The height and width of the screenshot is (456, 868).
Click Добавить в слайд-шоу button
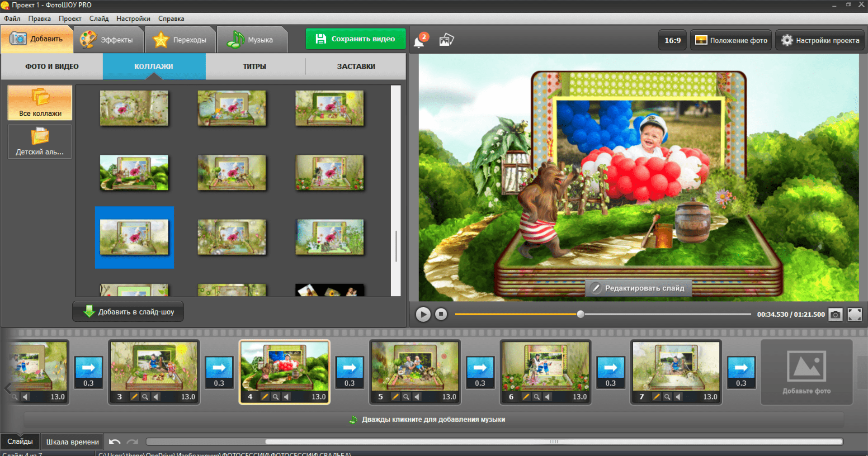pos(128,312)
